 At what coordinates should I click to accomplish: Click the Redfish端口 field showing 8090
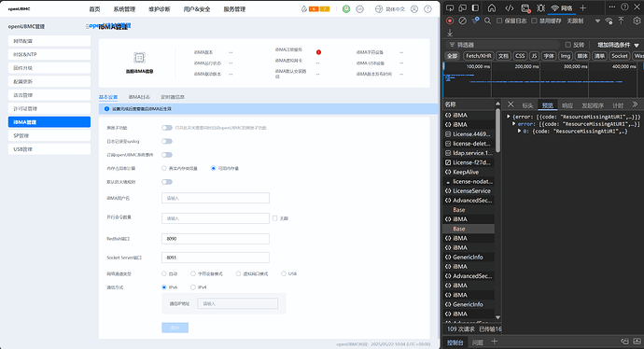point(216,239)
